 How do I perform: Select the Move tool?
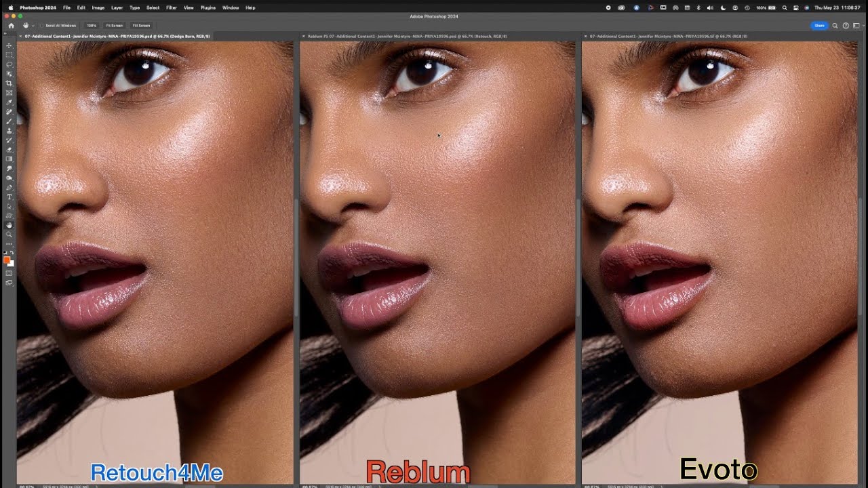tap(9, 45)
